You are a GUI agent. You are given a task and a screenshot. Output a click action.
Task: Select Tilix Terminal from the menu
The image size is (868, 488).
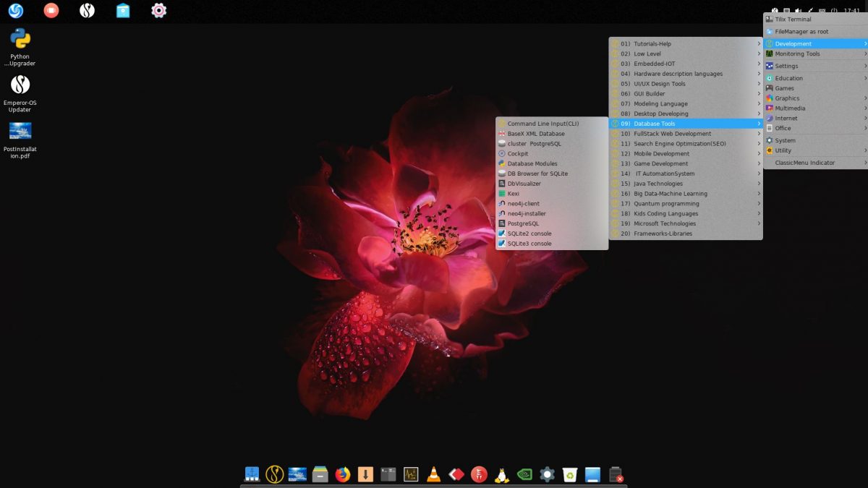pos(816,20)
